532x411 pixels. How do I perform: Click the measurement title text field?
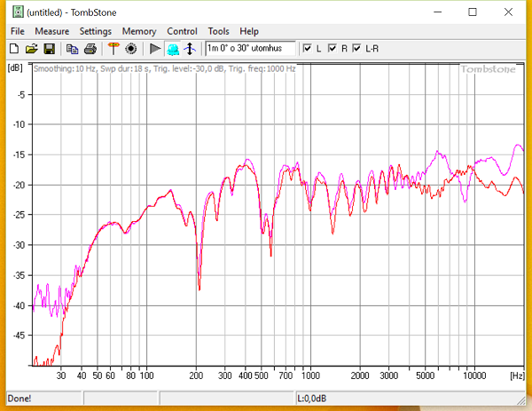coord(251,48)
